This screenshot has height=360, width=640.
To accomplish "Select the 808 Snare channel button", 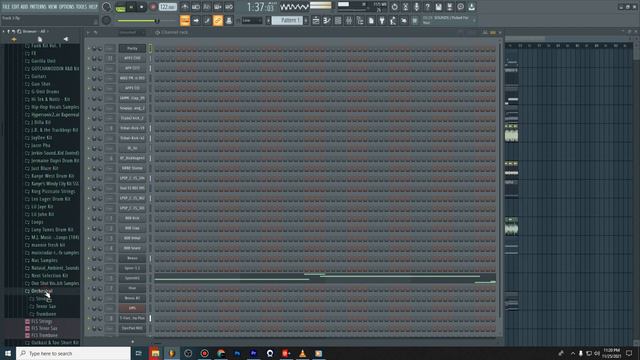I will 132,248.
